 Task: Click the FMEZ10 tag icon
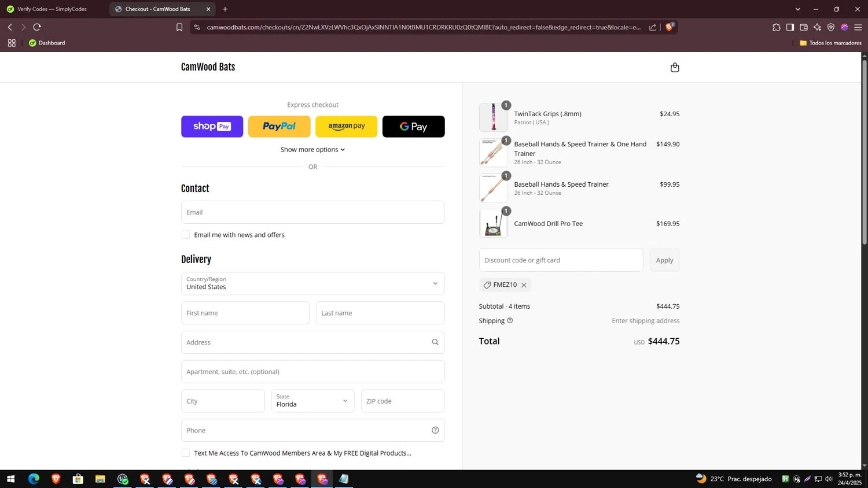[487, 285]
